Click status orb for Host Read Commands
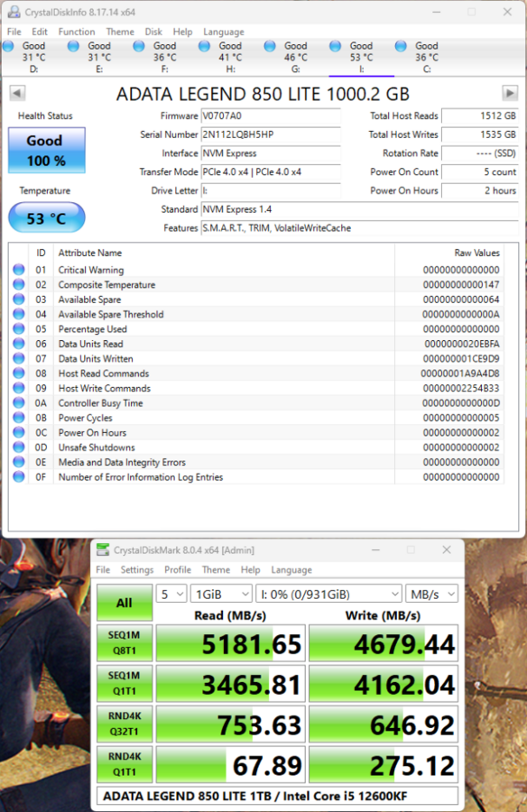527x812 pixels. (x=19, y=373)
